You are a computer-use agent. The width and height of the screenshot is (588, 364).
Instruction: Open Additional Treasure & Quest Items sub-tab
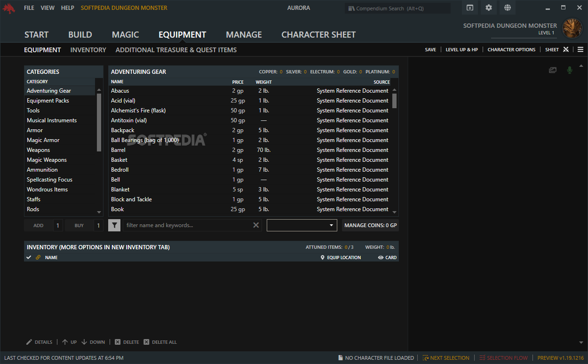tap(176, 50)
